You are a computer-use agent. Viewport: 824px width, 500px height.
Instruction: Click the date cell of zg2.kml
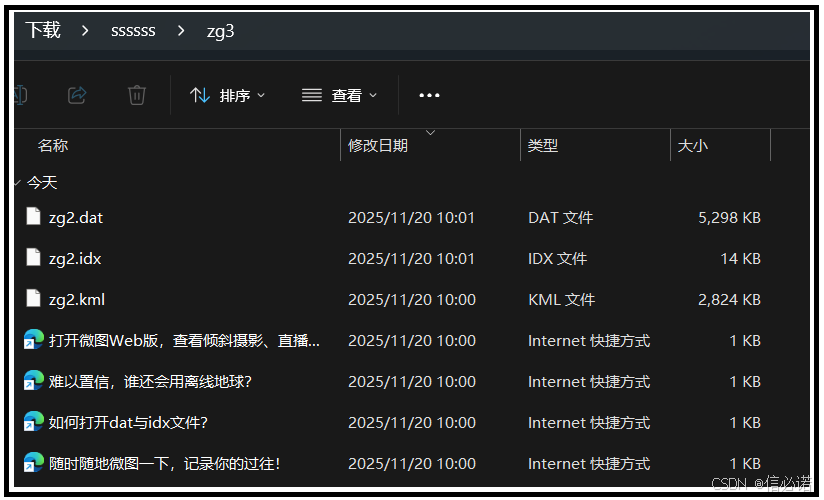412,300
